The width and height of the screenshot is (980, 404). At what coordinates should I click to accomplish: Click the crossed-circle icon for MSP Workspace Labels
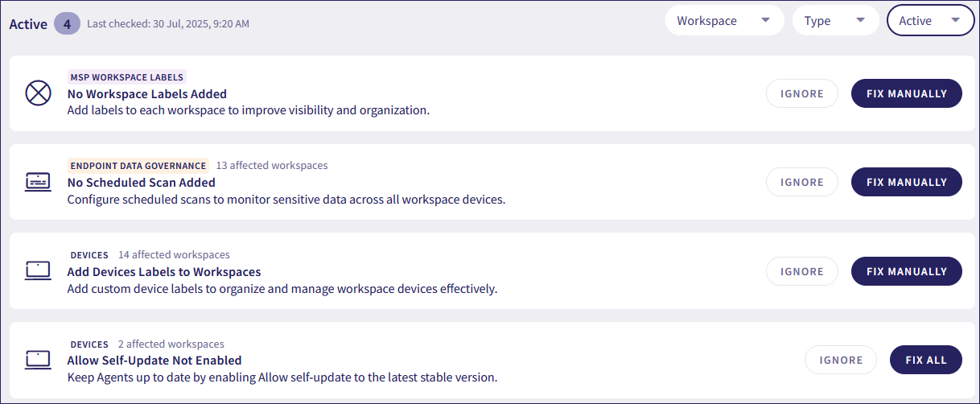(x=38, y=93)
